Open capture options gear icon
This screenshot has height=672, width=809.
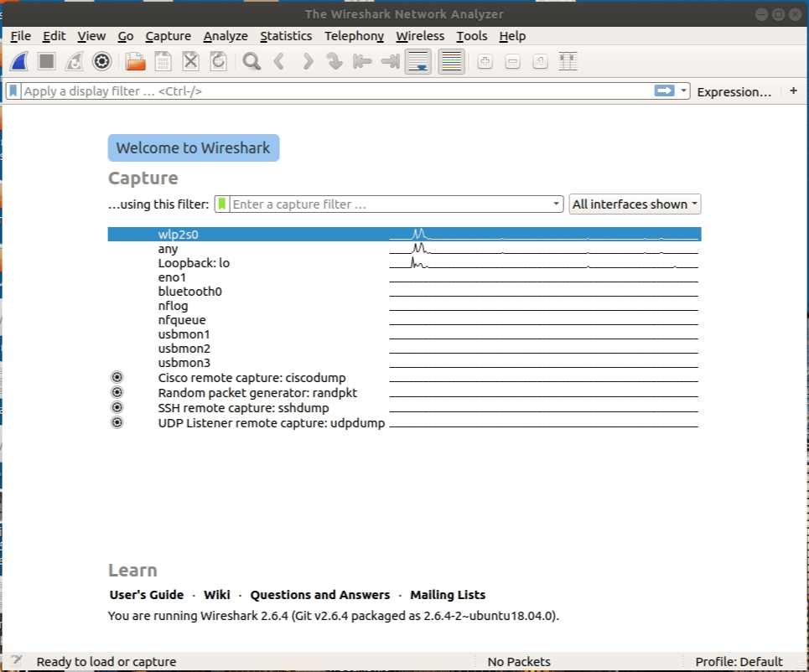[x=101, y=62]
